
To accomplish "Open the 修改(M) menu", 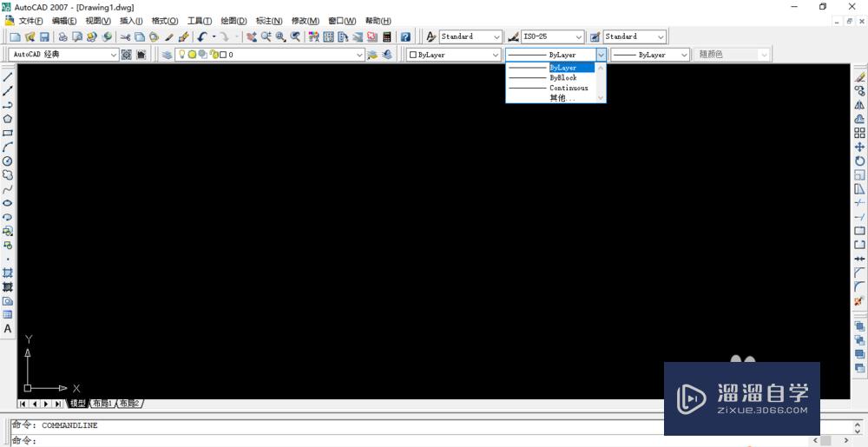I will pos(306,21).
